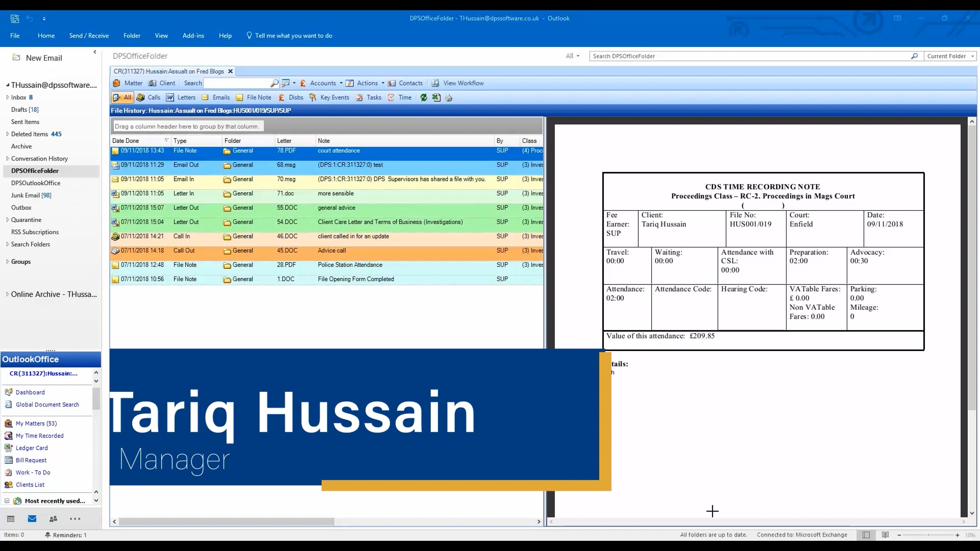
Task: Filter file history by Letters
Action: pos(180,98)
